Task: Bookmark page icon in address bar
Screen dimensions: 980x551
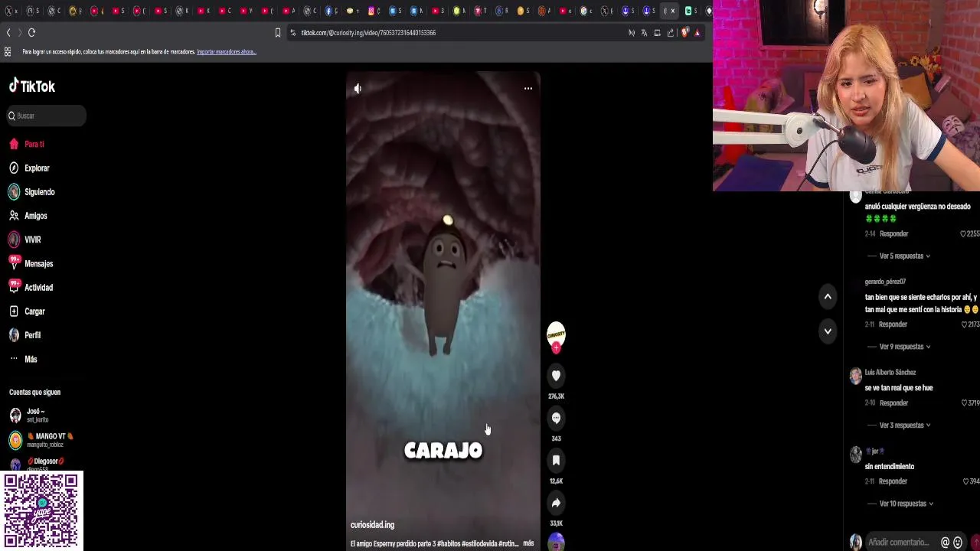Action: [x=278, y=33]
